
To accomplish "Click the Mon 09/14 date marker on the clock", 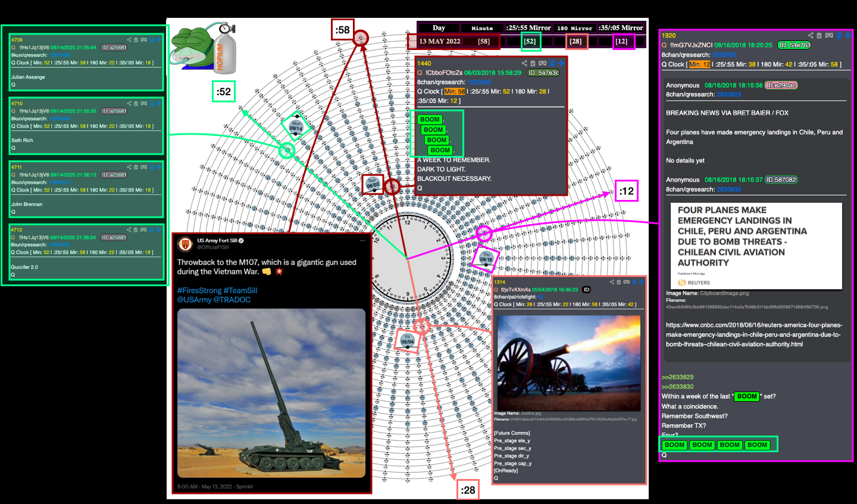I will coord(296,126).
